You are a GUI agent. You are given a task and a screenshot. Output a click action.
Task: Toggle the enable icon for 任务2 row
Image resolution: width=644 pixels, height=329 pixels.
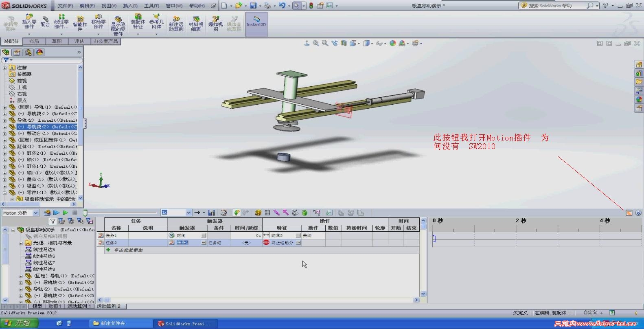101,243
